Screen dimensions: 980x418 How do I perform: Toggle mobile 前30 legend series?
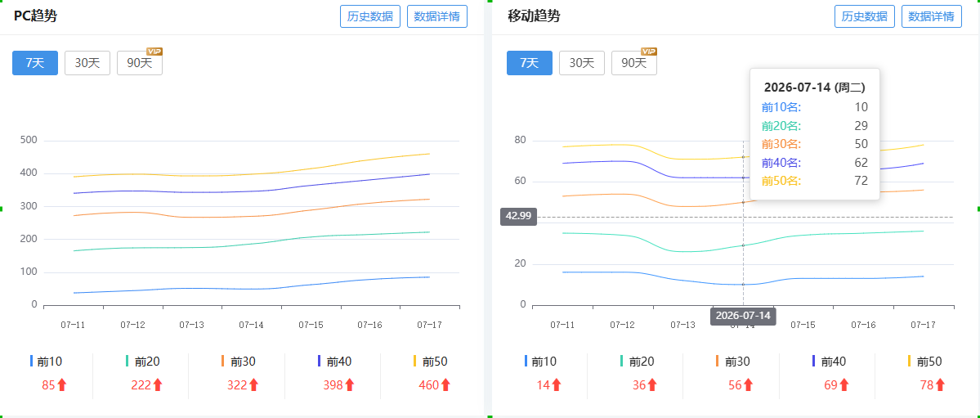(x=733, y=361)
